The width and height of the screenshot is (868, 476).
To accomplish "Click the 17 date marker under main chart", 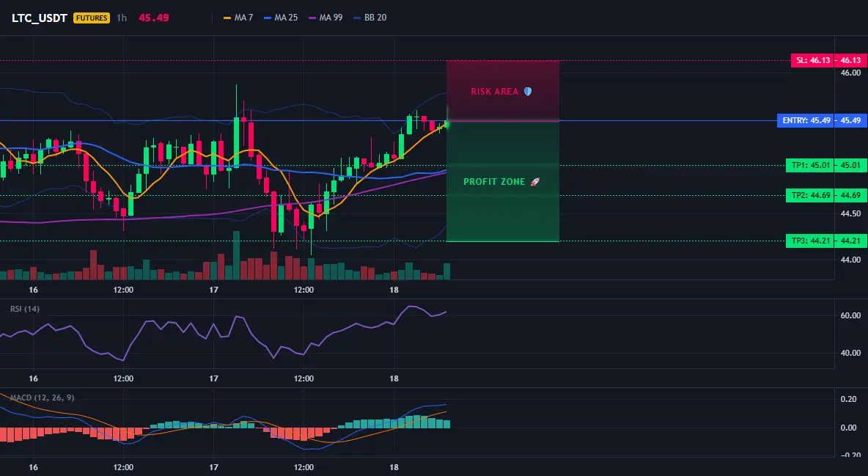I will pyautogui.click(x=213, y=290).
